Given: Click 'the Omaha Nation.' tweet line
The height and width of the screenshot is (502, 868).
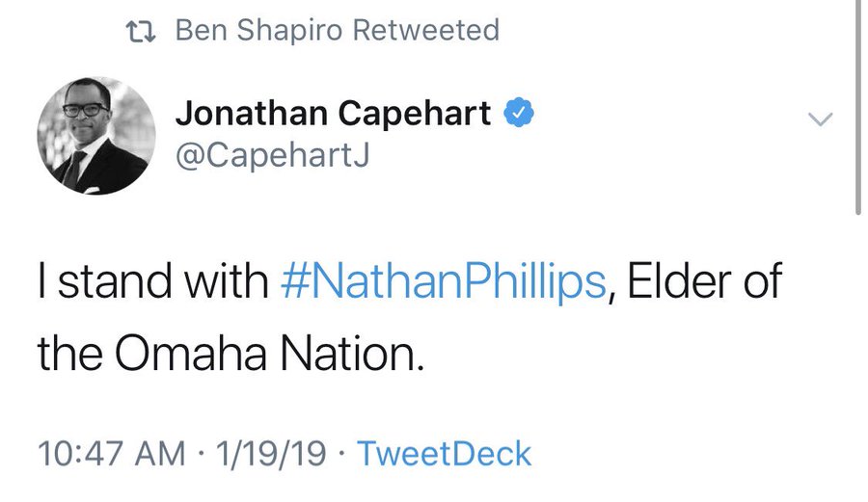Looking at the screenshot, I should pyautogui.click(x=231, y=354).
